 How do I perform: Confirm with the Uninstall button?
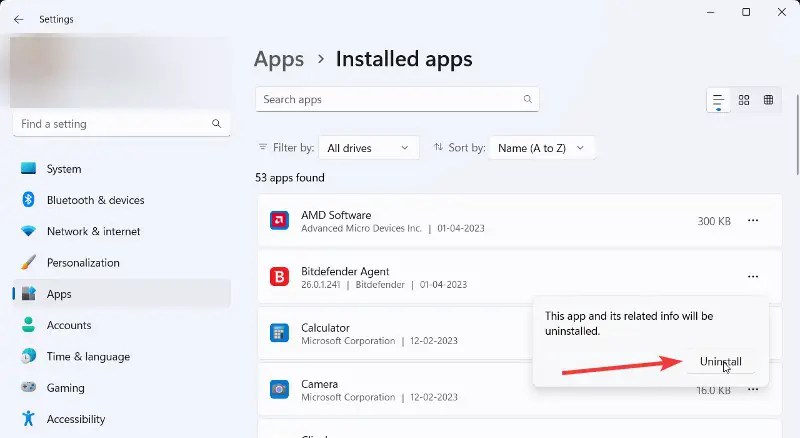tap(720, 361)
